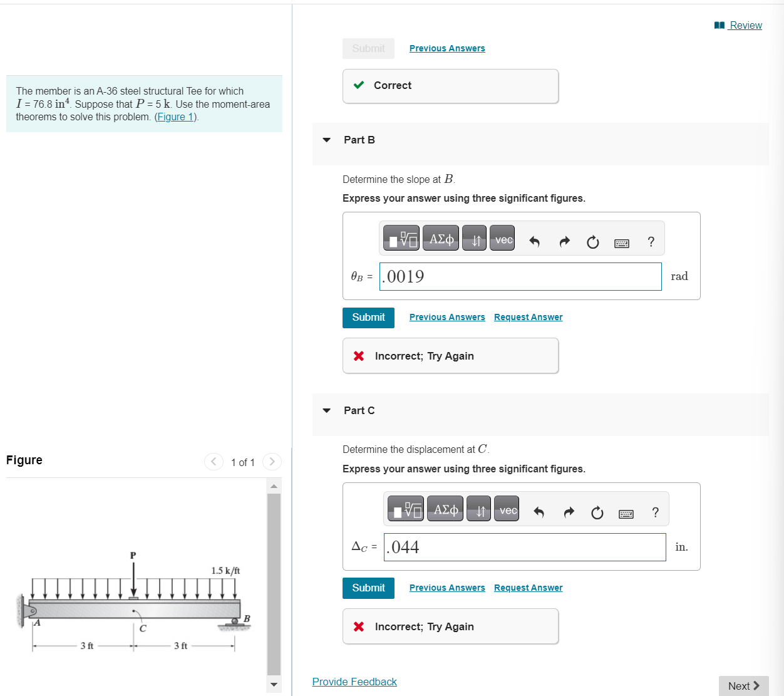Viewport: 784px width, 696px height.
Task: Request Answer for Part C
Action: (x=528, y=588)
